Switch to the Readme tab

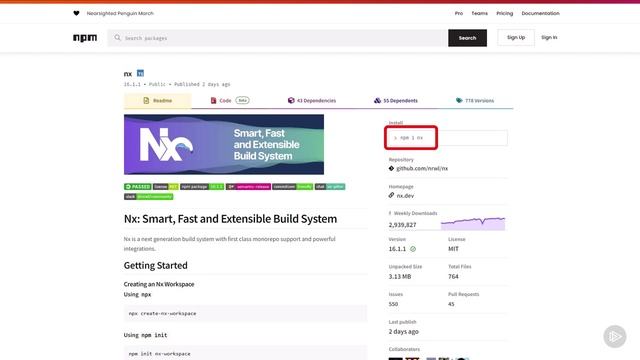(x=158, y=100)
